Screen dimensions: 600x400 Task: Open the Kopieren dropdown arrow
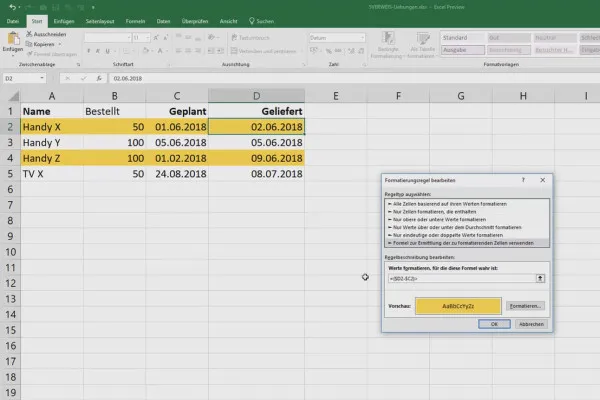[x=60, y=44]
